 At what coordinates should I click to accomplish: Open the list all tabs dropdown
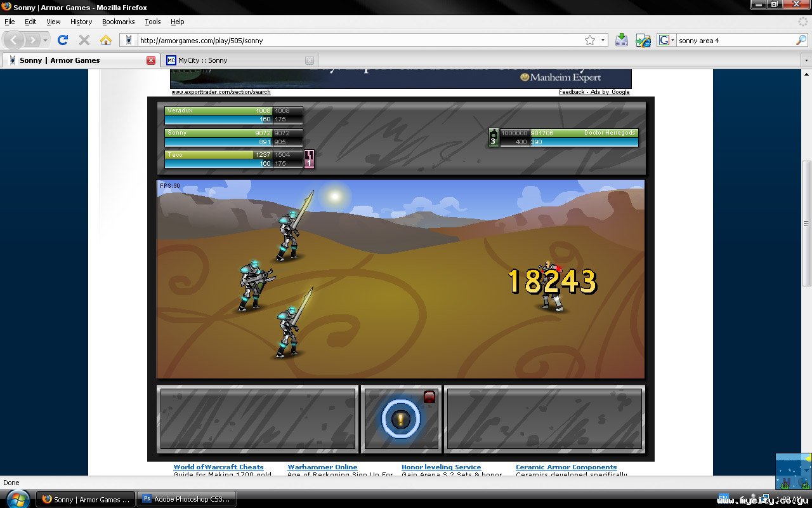click(x=806, y=60)
